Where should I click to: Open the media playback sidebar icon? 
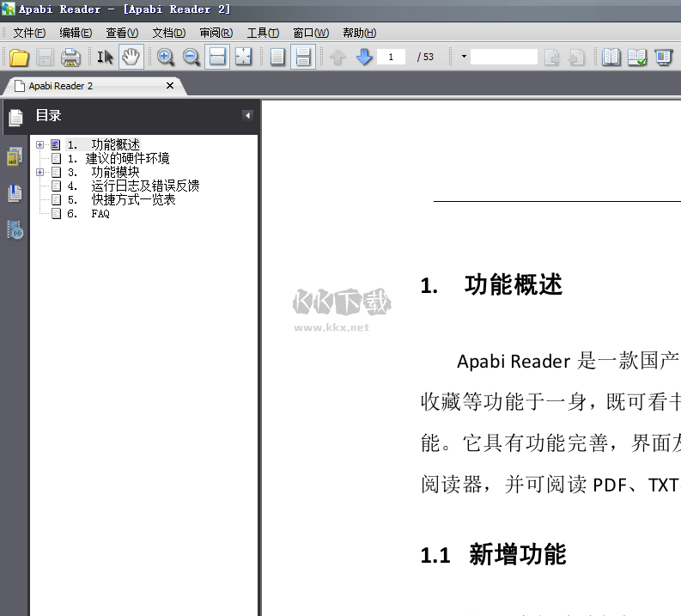[15, 230]
